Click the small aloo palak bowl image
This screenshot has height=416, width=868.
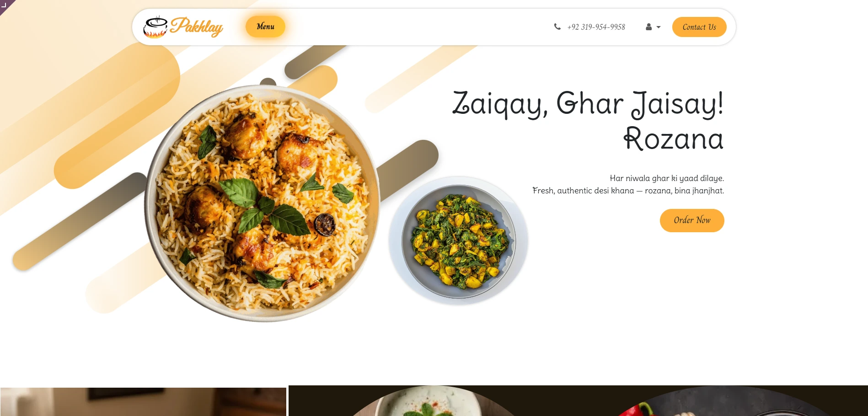tap(459, 241)
